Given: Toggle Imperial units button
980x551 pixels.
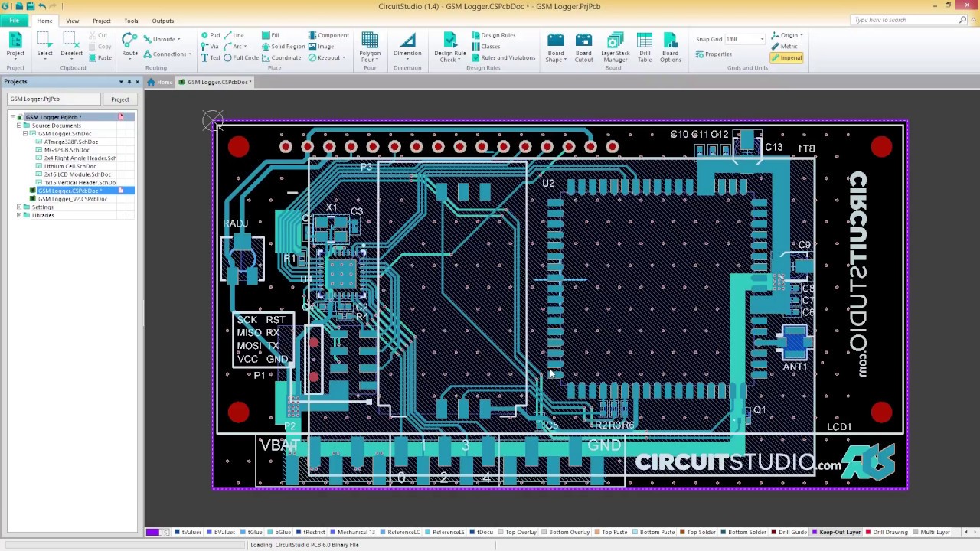Looking at the screenshot, I should point(787,58).
